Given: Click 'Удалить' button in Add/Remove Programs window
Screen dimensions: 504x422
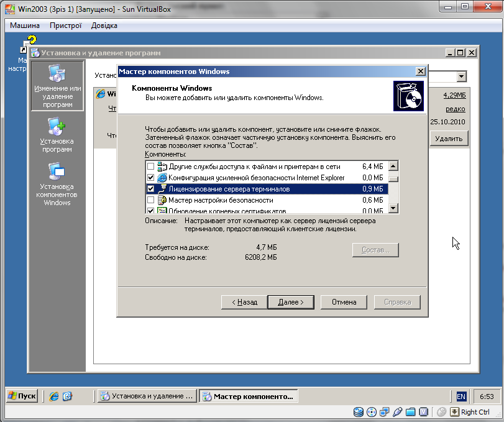Looking at the screenshot, I should point(449,139).
